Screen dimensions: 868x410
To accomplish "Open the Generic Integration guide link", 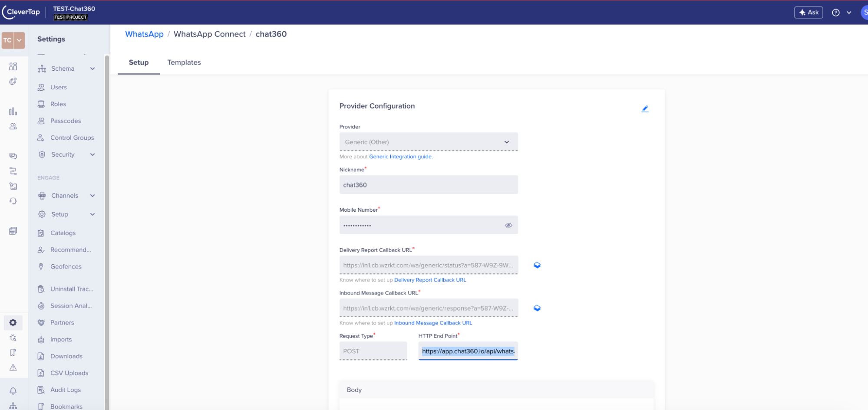I will pos(401,157).
